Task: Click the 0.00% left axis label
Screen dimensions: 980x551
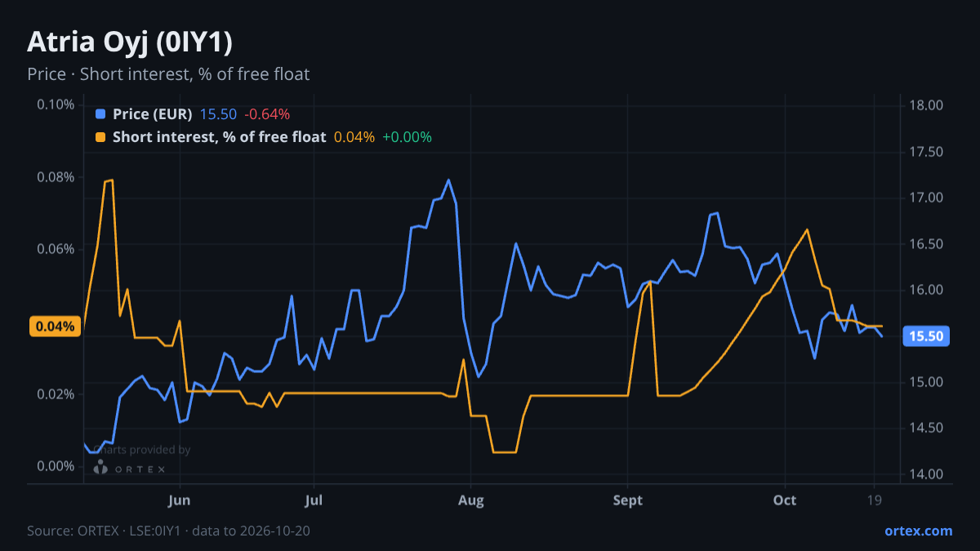Action: (56, 466)
